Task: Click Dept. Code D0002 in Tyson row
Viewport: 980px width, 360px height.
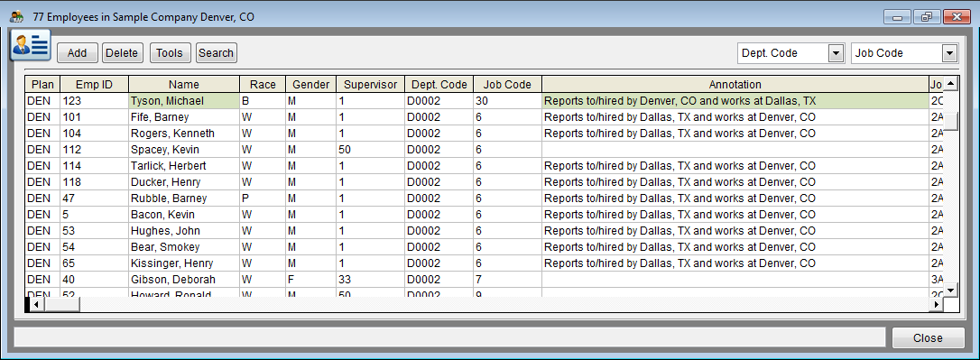Action: pos(439,101)
